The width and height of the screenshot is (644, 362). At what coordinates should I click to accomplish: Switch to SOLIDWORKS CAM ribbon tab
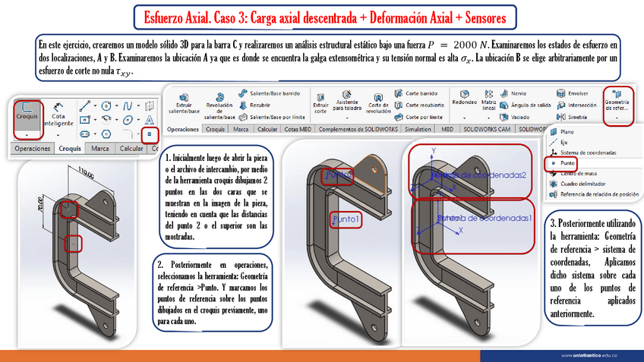[x=487, y=129]
